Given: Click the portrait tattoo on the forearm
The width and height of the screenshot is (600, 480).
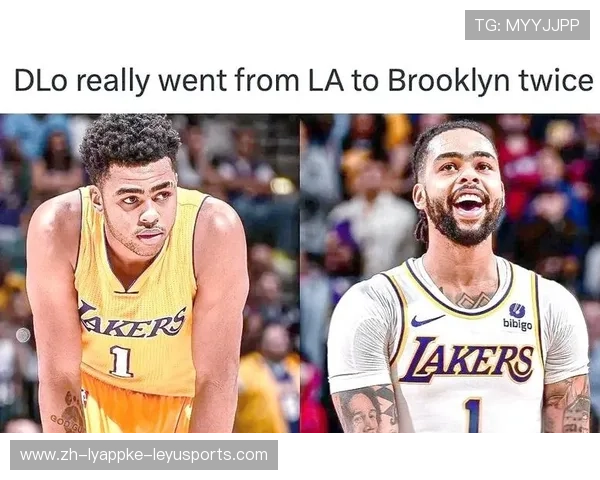Looking at the screenshot, I should tap(363, 410).
